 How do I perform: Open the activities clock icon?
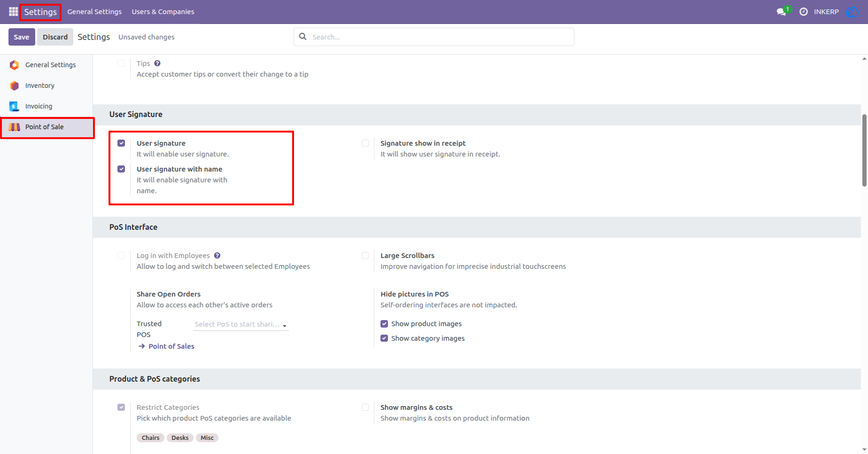click(804, 12)
